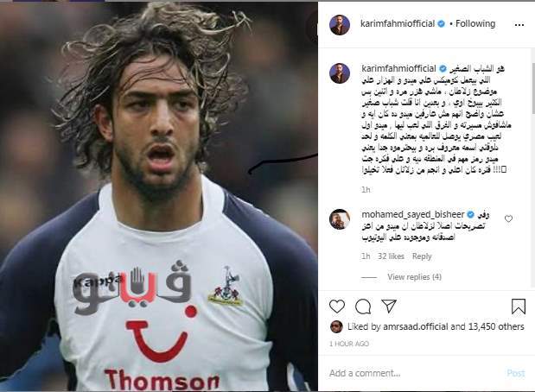Open karimfahmiofficial profile from header username

click(x=398, y=23)
